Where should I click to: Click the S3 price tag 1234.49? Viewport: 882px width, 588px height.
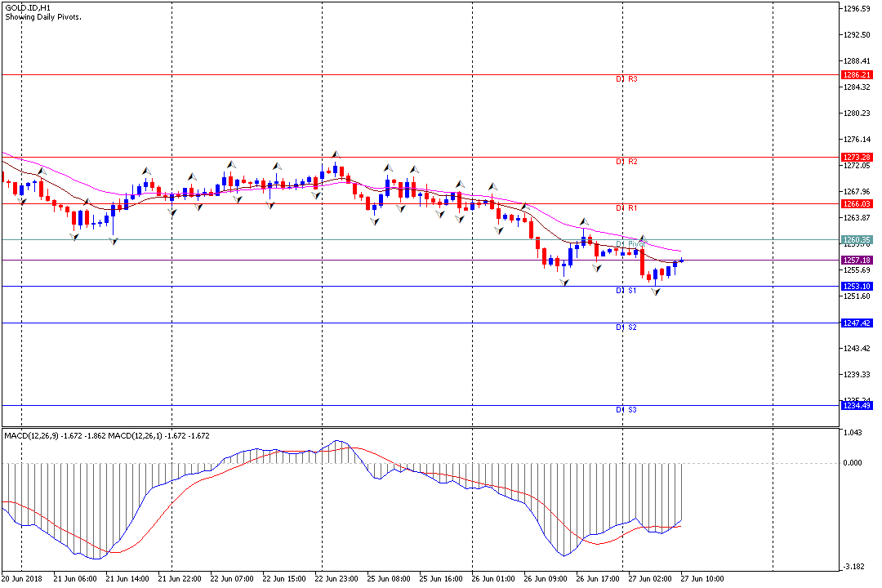(856, 405)
